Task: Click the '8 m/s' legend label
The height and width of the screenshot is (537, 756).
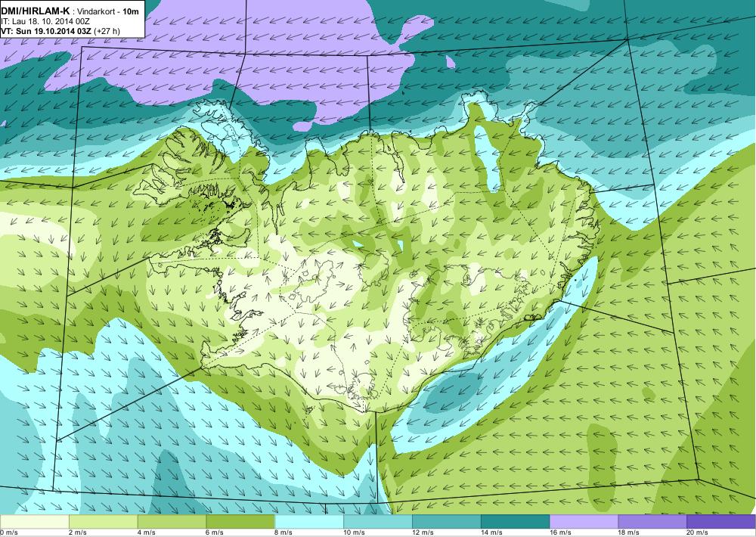Action: [x=283, y=532]
